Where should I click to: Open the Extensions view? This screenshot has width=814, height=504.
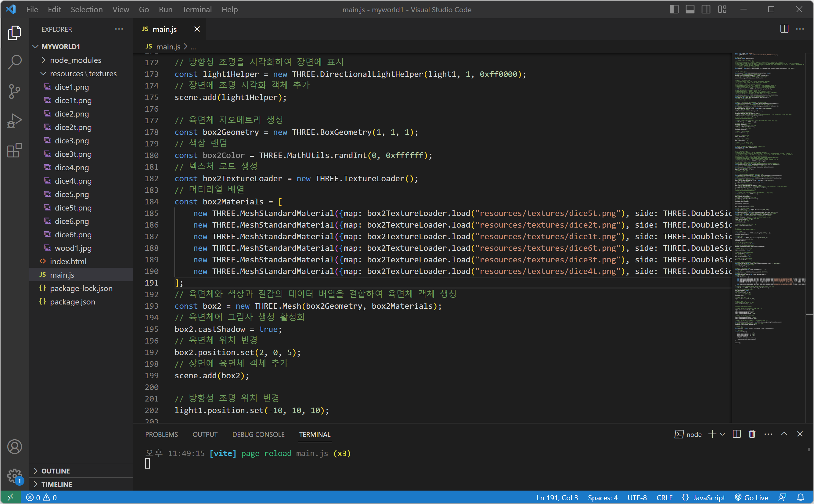(15, 150)
